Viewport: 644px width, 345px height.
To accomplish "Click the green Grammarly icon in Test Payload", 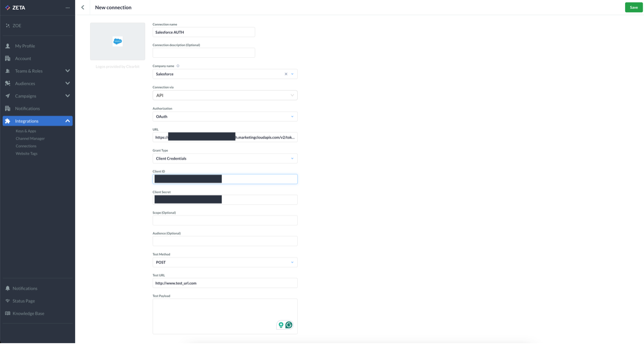I will tap(289, 325).
